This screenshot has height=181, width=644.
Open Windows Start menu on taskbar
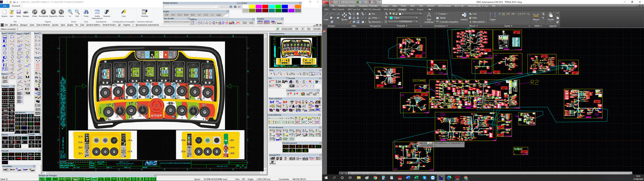point(326,178)
